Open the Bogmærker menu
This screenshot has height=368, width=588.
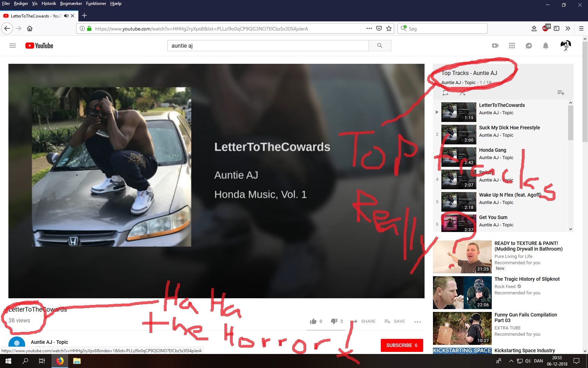point(71,4)
